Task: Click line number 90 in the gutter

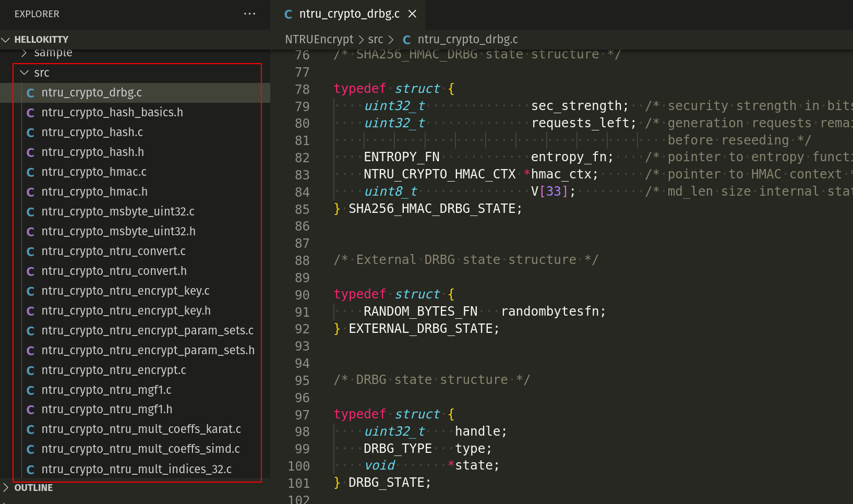Action: click(302, 295)
